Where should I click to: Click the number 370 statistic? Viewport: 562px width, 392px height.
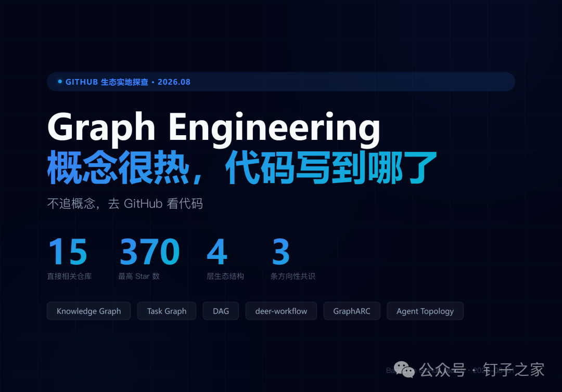coord(149,252)
